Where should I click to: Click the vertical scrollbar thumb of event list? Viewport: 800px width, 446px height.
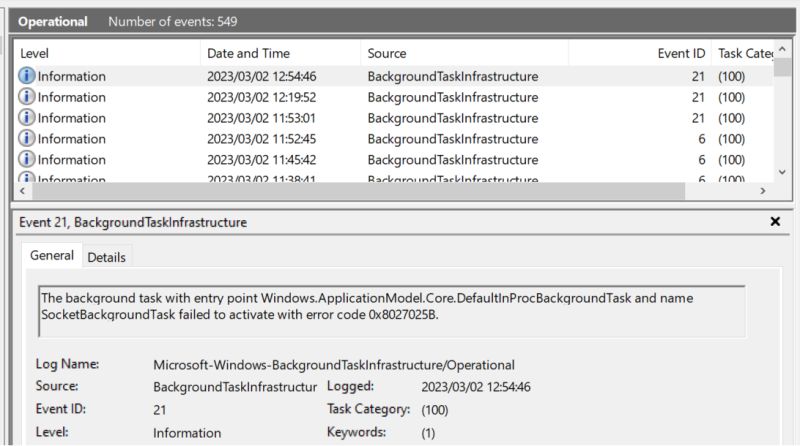click(782, 67)
